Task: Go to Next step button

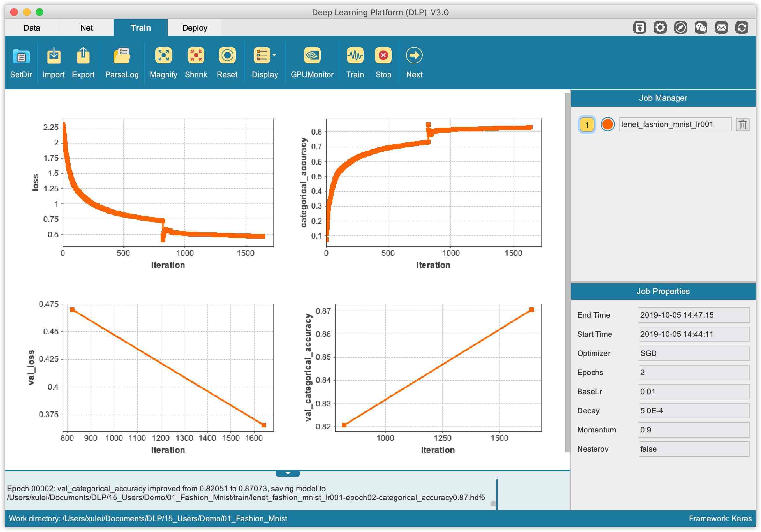Action: click(414, 55)
